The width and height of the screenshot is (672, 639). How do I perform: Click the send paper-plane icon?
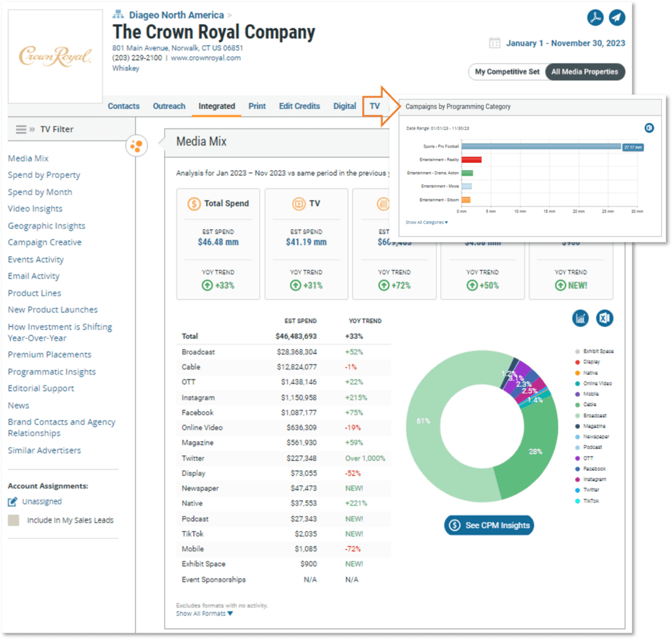[617, 18]
